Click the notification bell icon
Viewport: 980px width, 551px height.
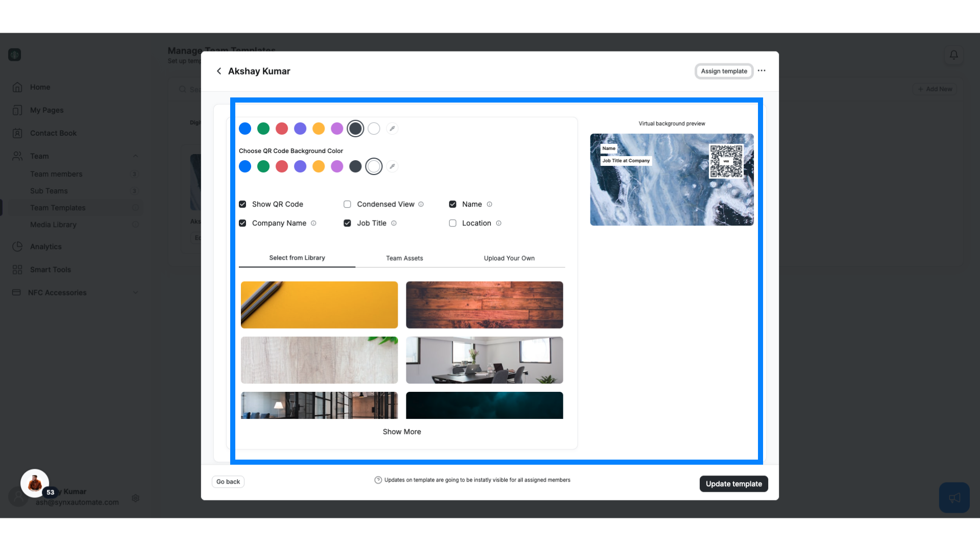tap(954, 55)
